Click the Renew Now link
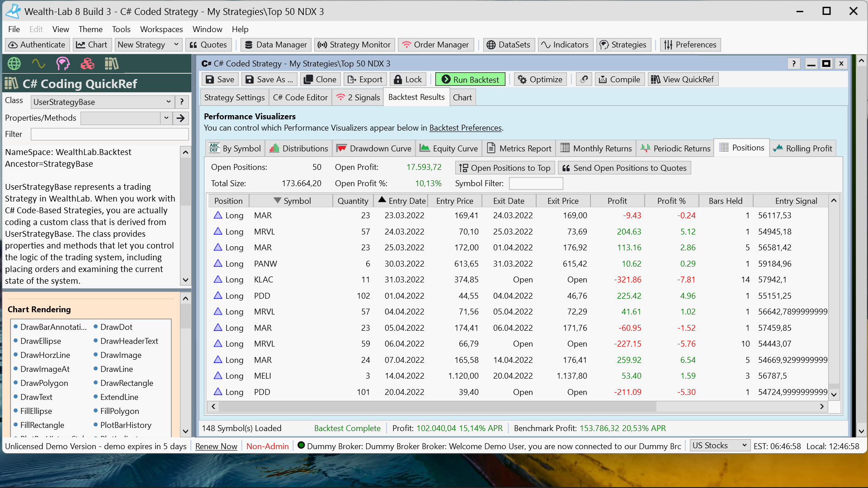 coord(216,446)
